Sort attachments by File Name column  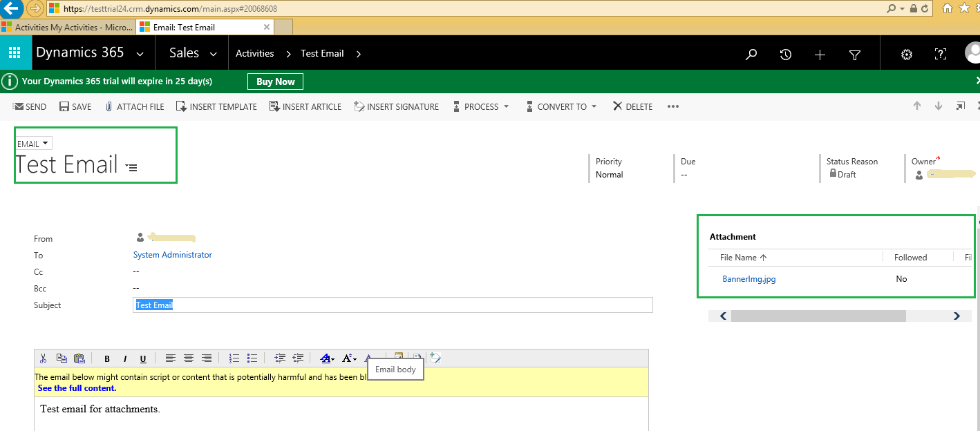[x=744, y=258]
